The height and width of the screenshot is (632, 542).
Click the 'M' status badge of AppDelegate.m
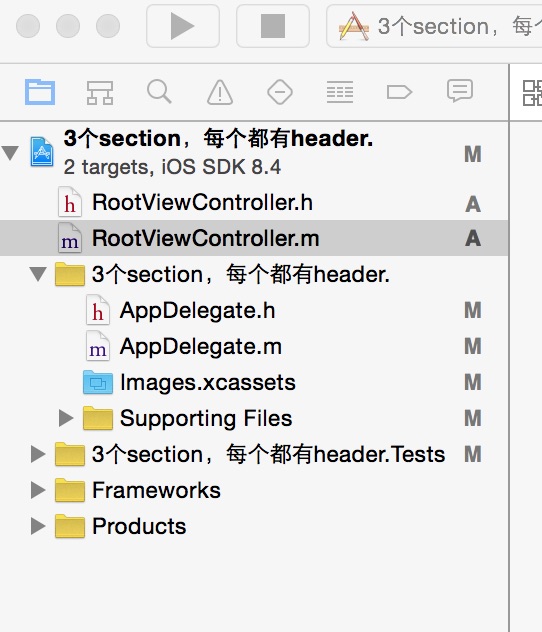point(473,346)
